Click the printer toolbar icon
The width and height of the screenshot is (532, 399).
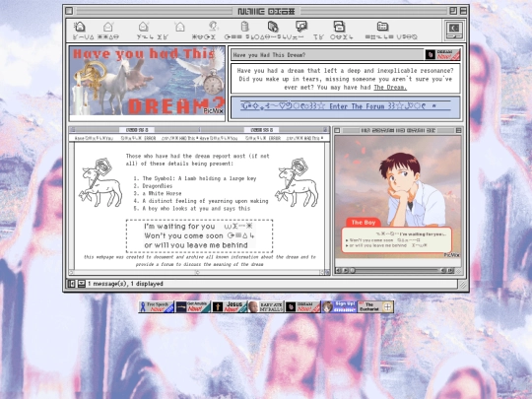pyautogui.click(x=339, y=27)
